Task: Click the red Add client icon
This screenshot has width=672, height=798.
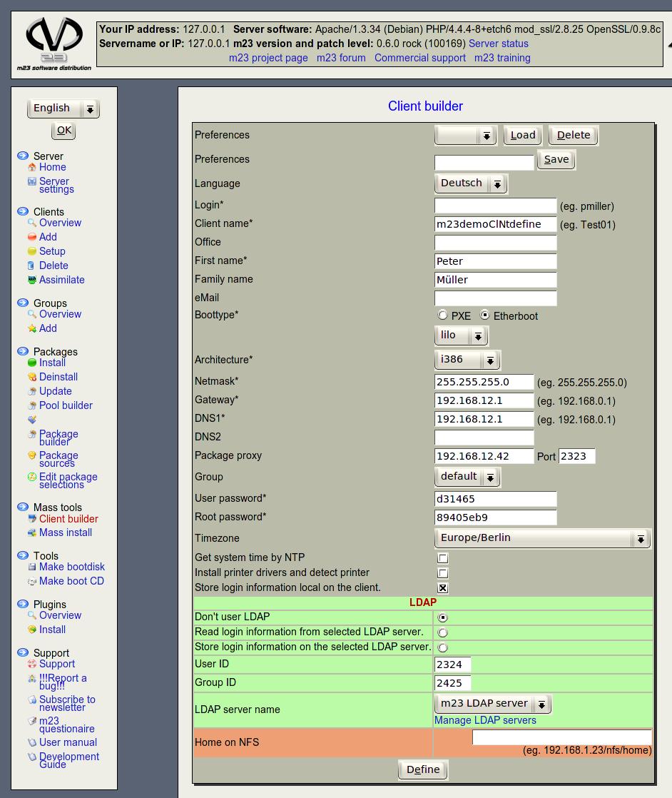Action: pos(32,237)
